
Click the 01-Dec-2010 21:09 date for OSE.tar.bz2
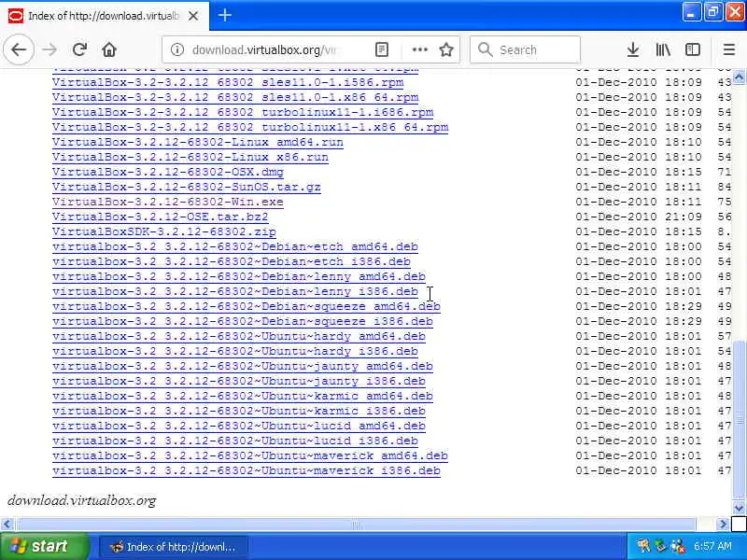click(x=639, y=217)
